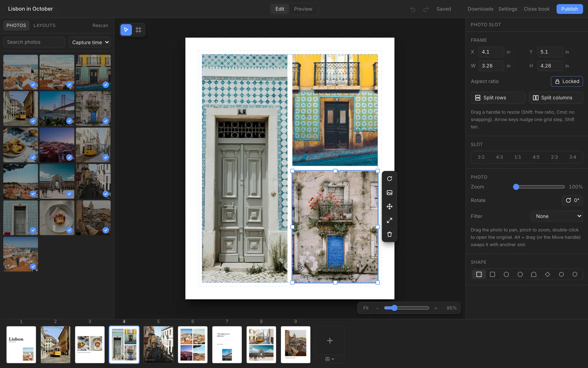Delete slot with trash icon
This screenshot has width=588, height=368.
[390, 234]
